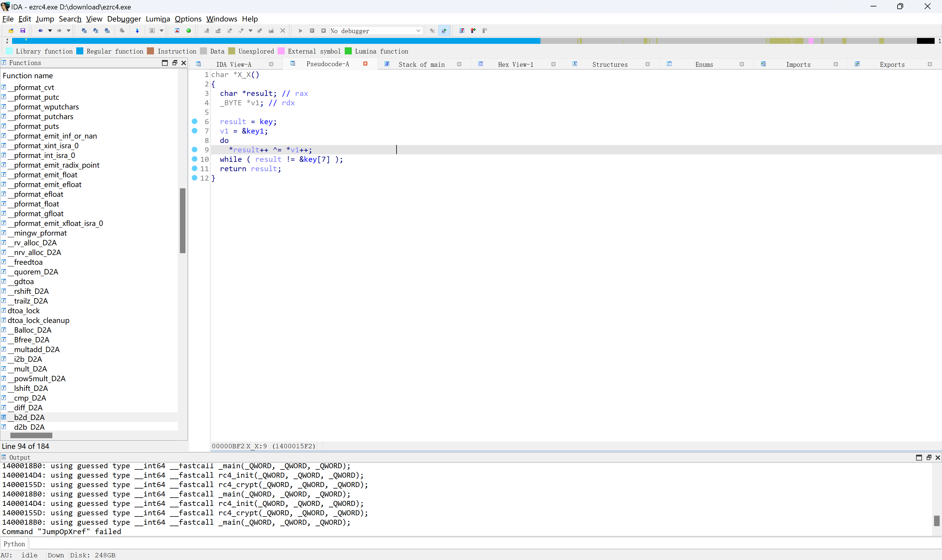Image resolution: width=942 pixels, height=560 pixels.
Task: Click the Function name column header
Action: coord(28,76)
